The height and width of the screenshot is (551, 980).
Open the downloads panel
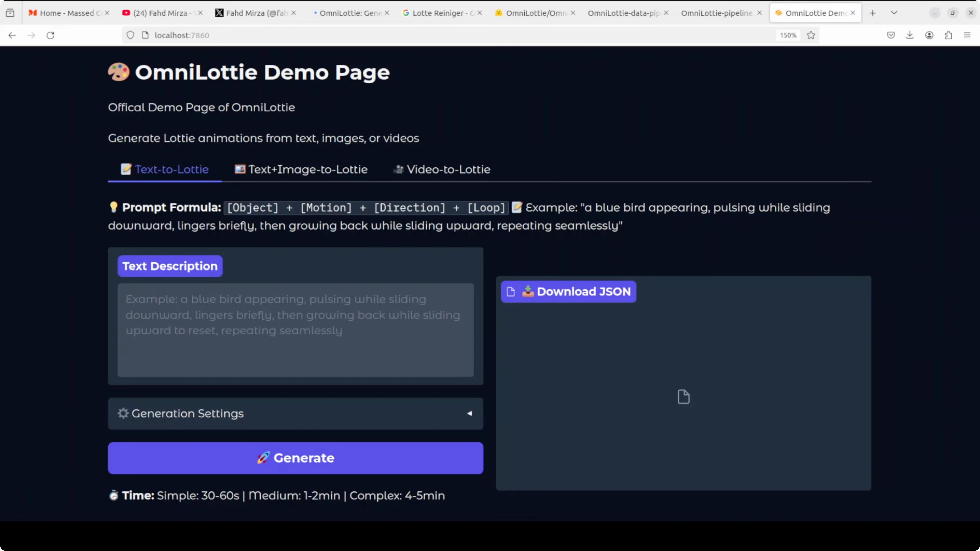click(910, 35)
